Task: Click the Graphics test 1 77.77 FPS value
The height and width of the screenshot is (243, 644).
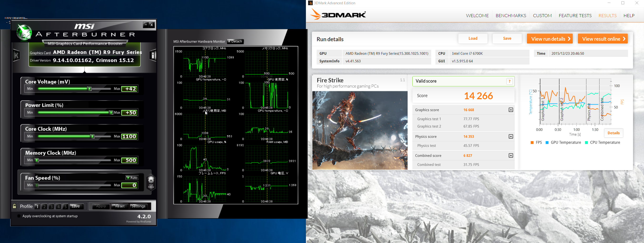Action: pos(471,119)
